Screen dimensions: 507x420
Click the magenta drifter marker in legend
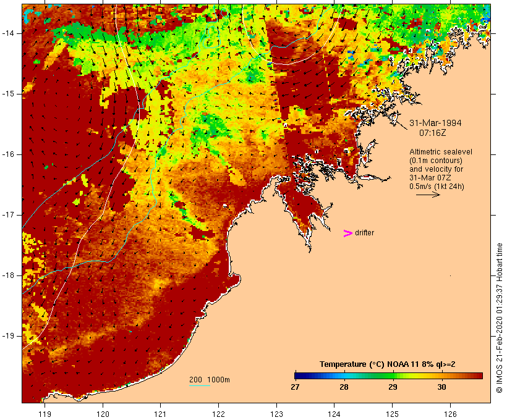(x=347, y=233)
